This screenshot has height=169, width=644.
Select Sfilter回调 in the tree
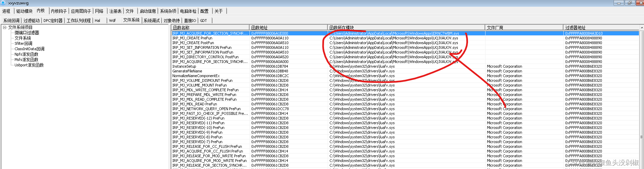(23, 43)
